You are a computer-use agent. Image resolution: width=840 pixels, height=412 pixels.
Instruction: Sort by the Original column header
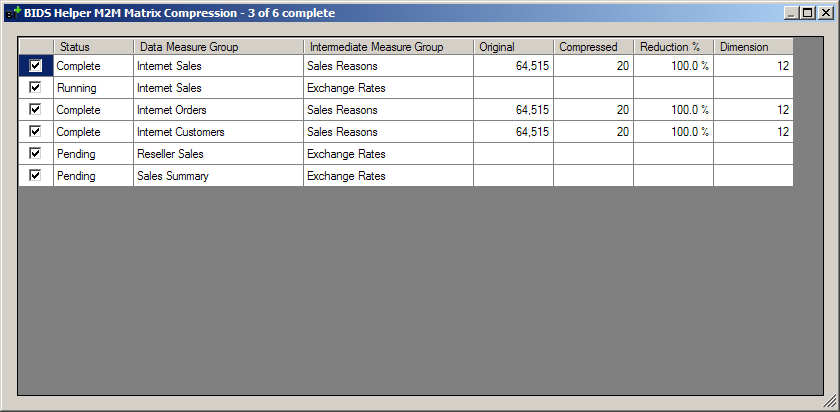coord(513,47)
